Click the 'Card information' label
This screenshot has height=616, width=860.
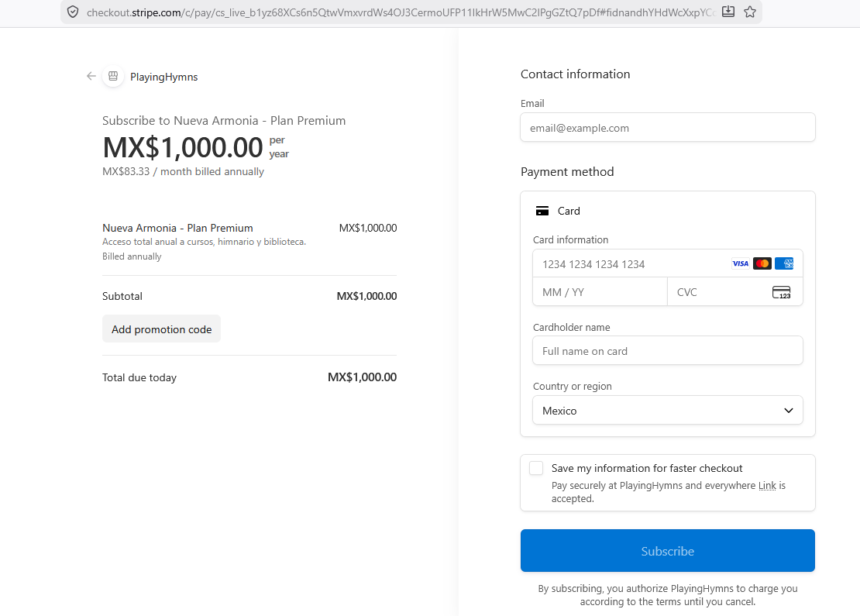(x=570, y=239)
